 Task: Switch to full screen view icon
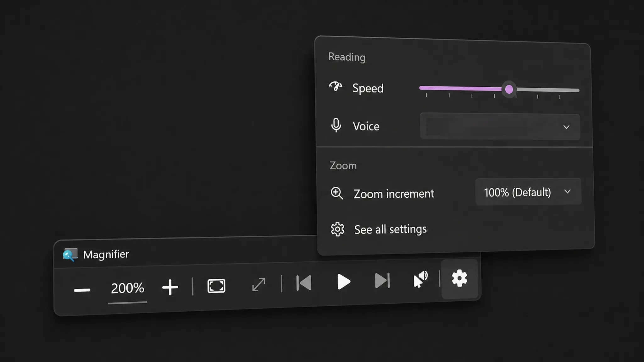(x=216, y=286)
